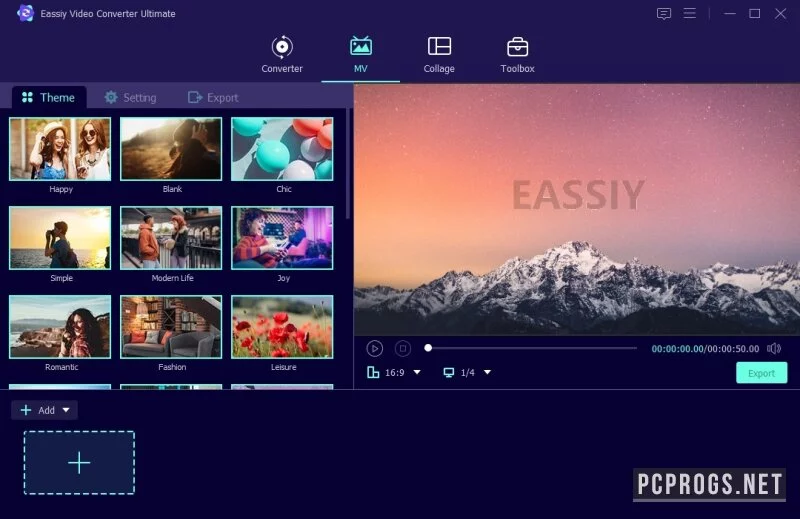800x519 pixels.
Task: Open the Collage module
Action: [x=439, y=55]
